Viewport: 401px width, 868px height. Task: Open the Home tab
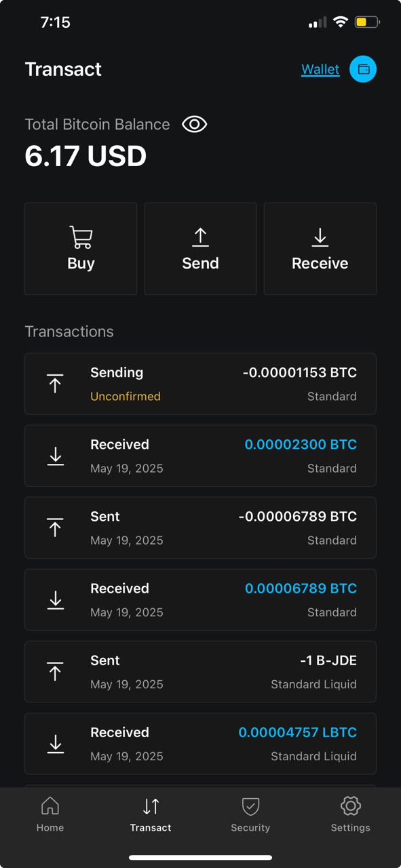point(50,814)
